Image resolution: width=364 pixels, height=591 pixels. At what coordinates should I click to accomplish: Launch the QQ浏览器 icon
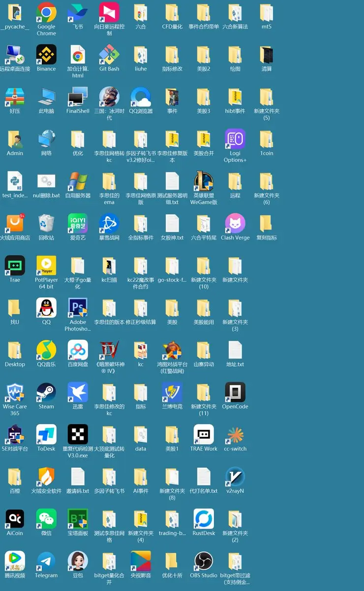click(141, 97)
